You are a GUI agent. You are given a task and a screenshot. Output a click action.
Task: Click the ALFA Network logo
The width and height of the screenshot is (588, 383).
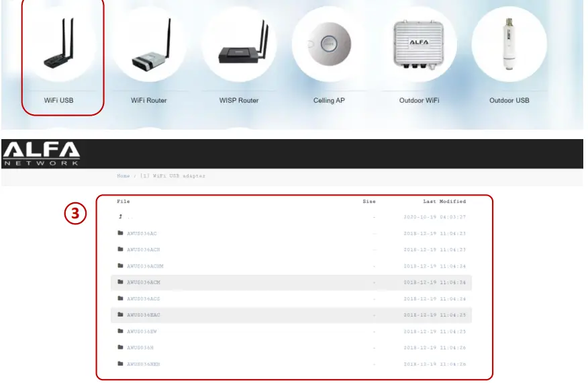[x=41, y=154]
